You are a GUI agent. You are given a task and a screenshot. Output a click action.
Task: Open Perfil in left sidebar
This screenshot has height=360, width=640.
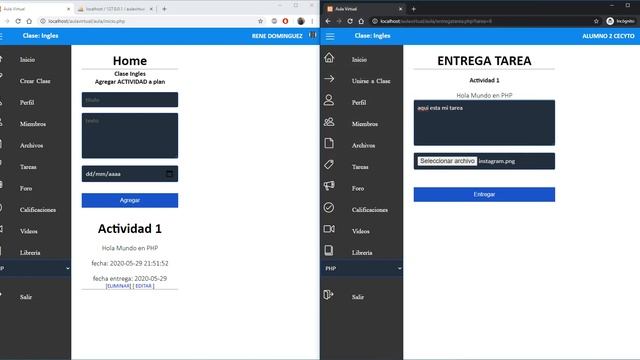tap(27, 102)
